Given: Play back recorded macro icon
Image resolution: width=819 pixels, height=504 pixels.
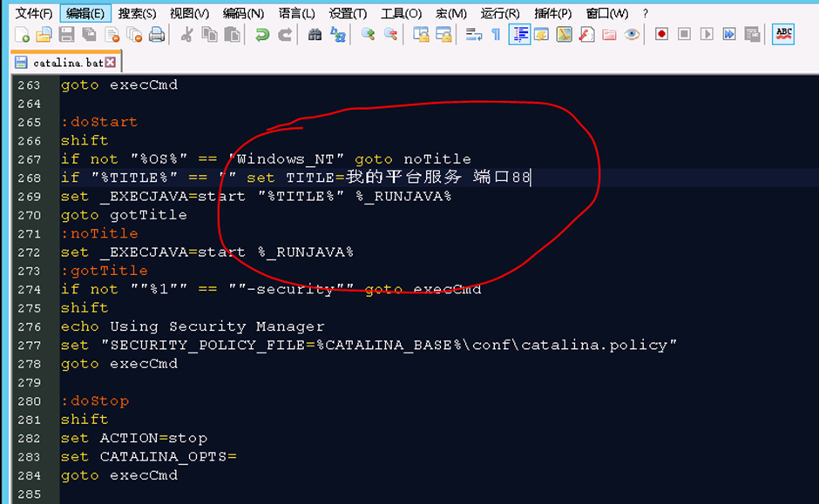Looking at the screenshot, I should click(707, 35).
